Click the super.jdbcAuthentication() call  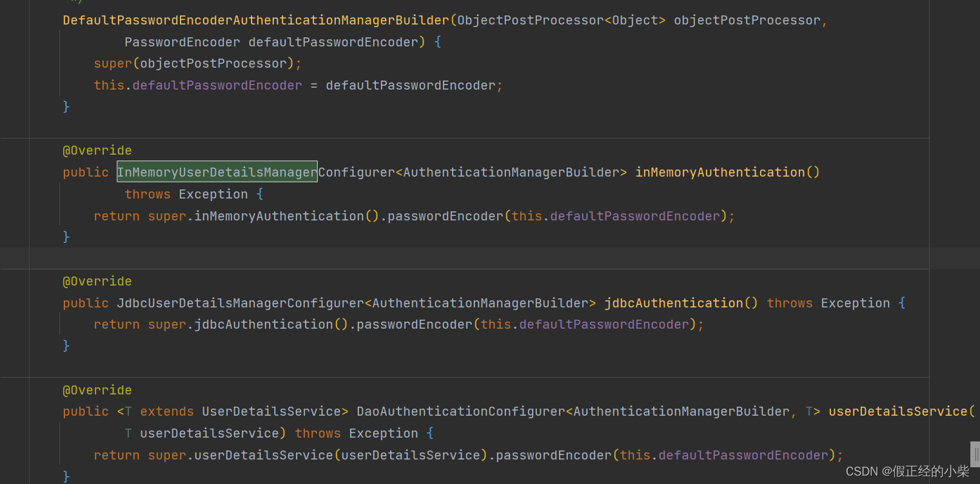[248, 325]
